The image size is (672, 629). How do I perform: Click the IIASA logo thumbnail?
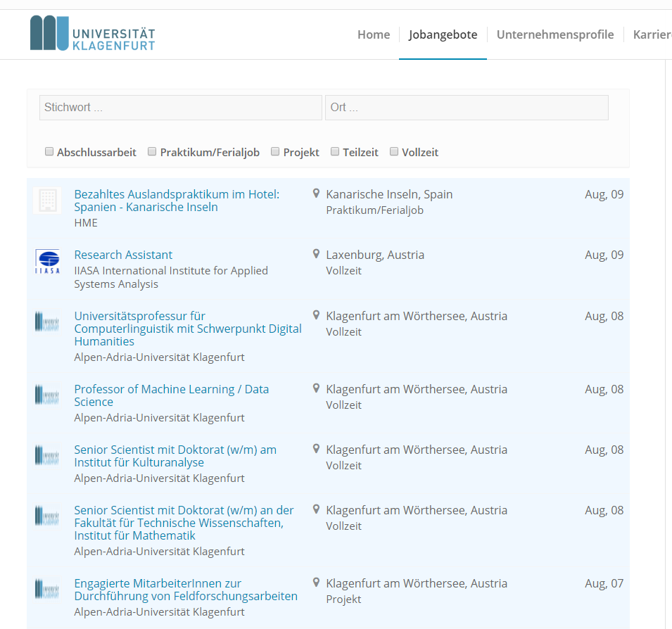(x=47, y=261)
